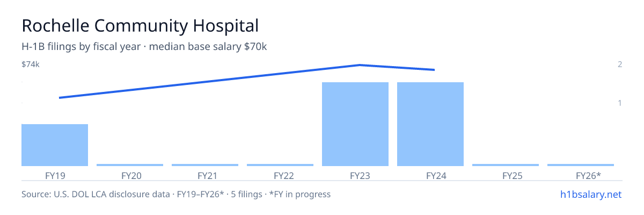Click the small FY26* bar
The width and height of the screenshot is (644, 215).
581,165
